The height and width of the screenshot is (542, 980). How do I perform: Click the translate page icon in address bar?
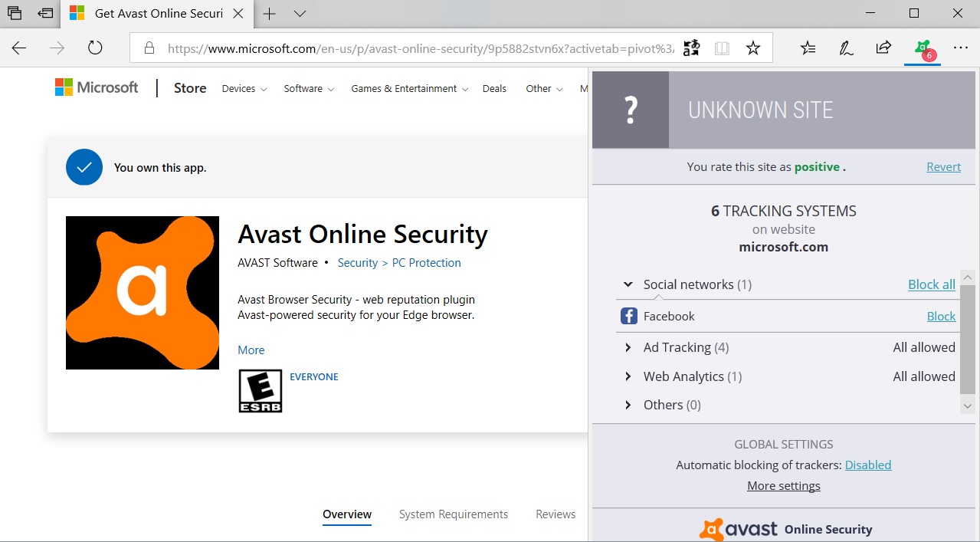pyautogui.click(x=691, y=48)
